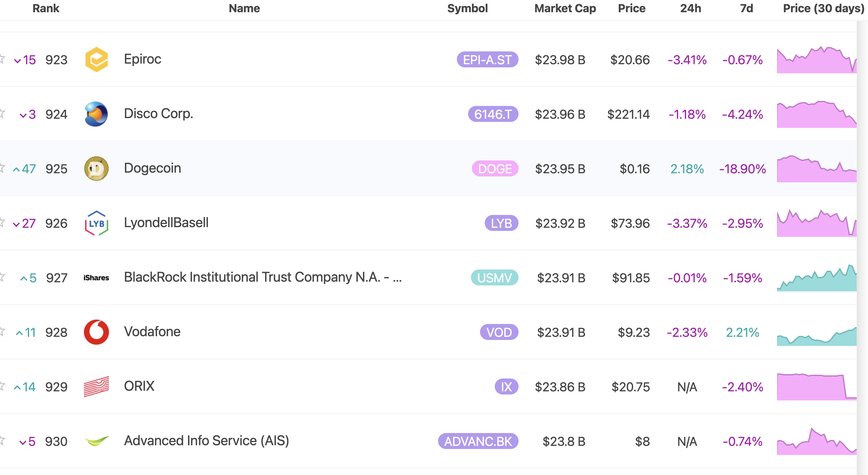The height and width of the screenshot is (475, 868).
Task: Star the Vodafone row
Action: pyautogui.click(x=2, y=332)
